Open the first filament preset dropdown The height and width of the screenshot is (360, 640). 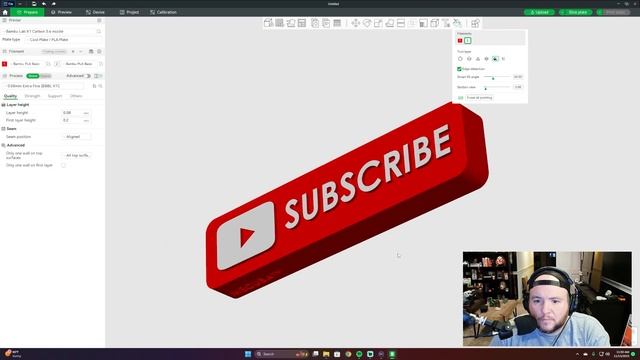point(29,64)
